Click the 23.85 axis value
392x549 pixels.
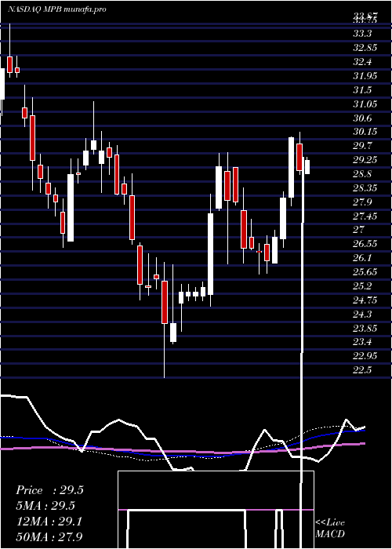tap(365, 328)
